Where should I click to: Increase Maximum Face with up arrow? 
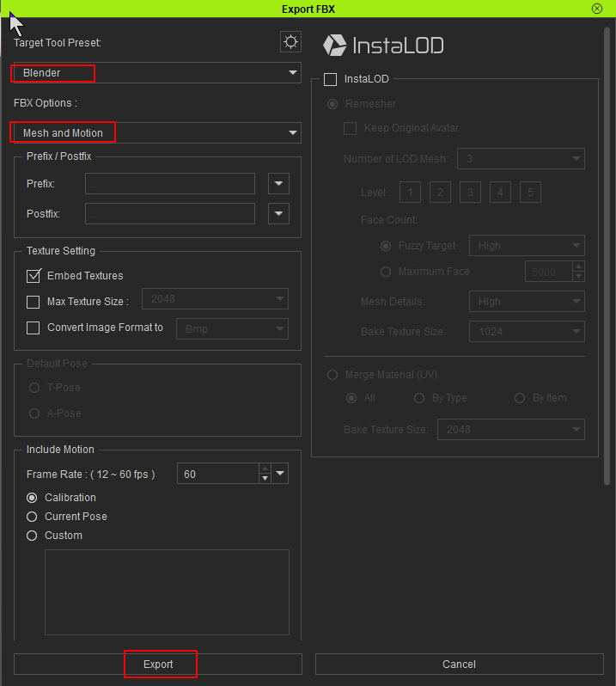pos(578,266)
